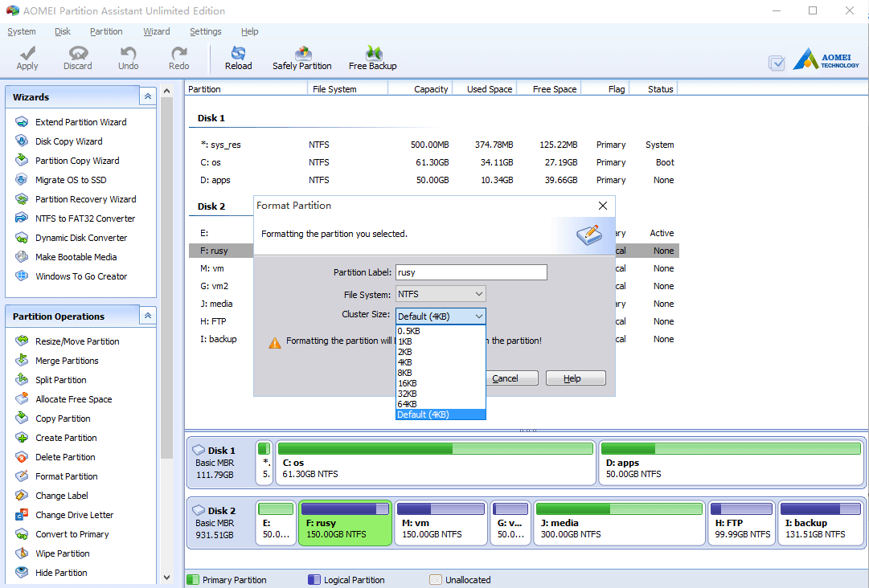Click the Capacity column header
This screenshot has height=588, width=869.
pos(420,89)
